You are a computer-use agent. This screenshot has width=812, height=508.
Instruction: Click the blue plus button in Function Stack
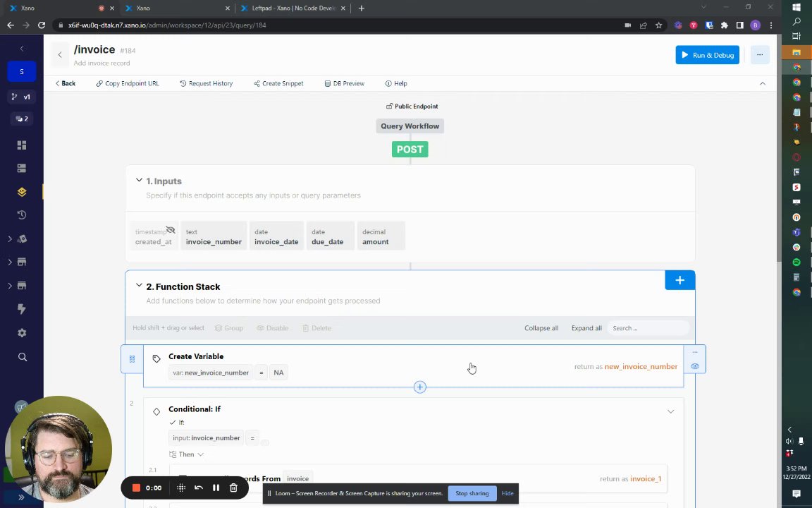coord(680,280)
